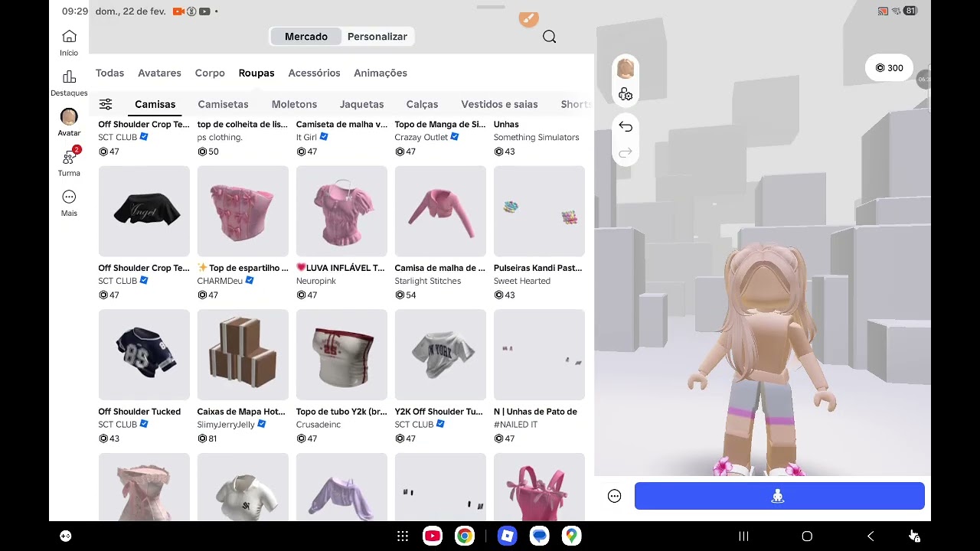
Task: Open creator Starlight Stitches link
Action: click(x=428, y=281)
